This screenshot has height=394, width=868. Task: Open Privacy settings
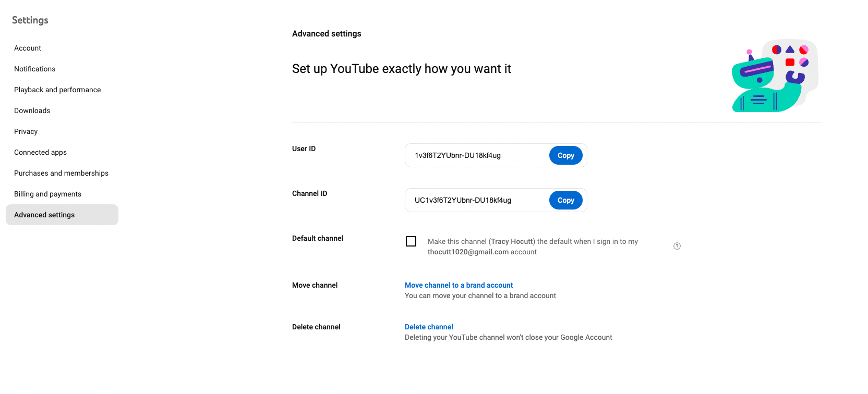click(x=62, y=131)
